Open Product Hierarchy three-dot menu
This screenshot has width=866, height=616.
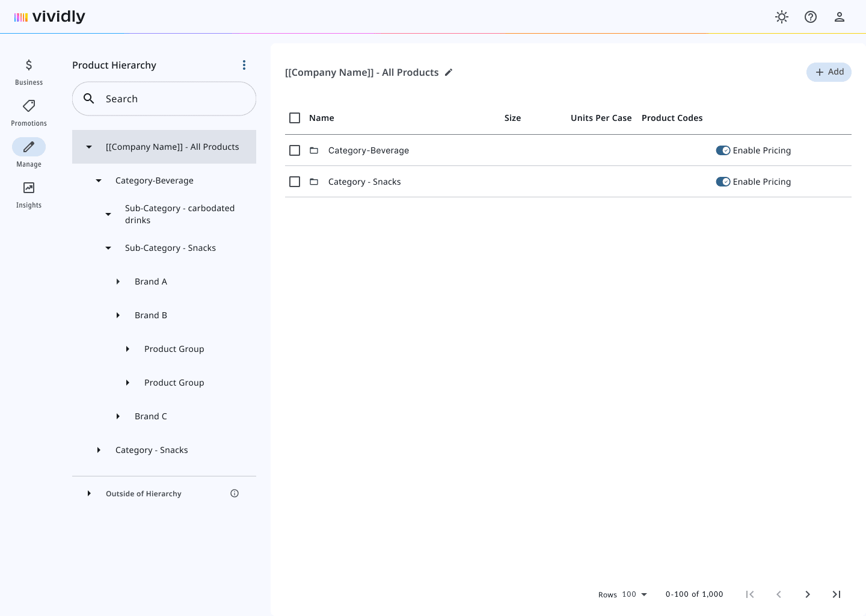coord(244,65)
